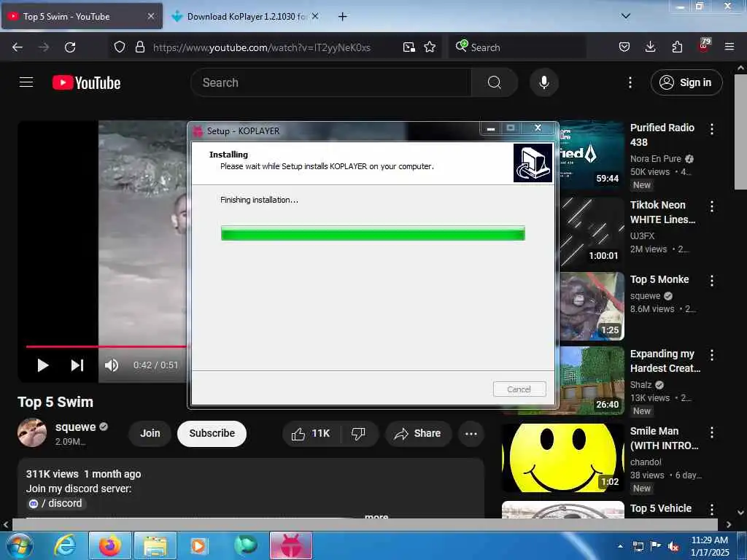This screenshot has height=560, width=747.
Task: Open the Pocket save icon
Action: tap(624, 47)
